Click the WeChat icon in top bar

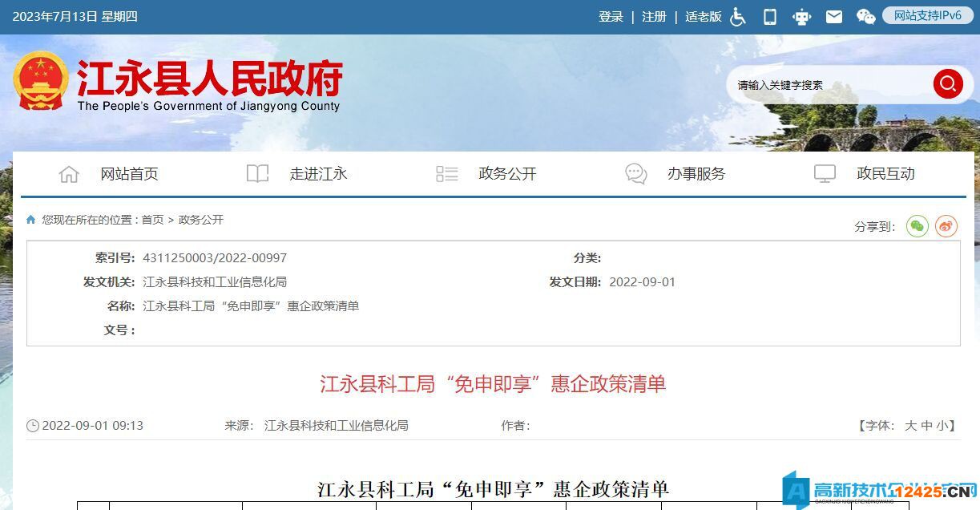pos(865,17)
